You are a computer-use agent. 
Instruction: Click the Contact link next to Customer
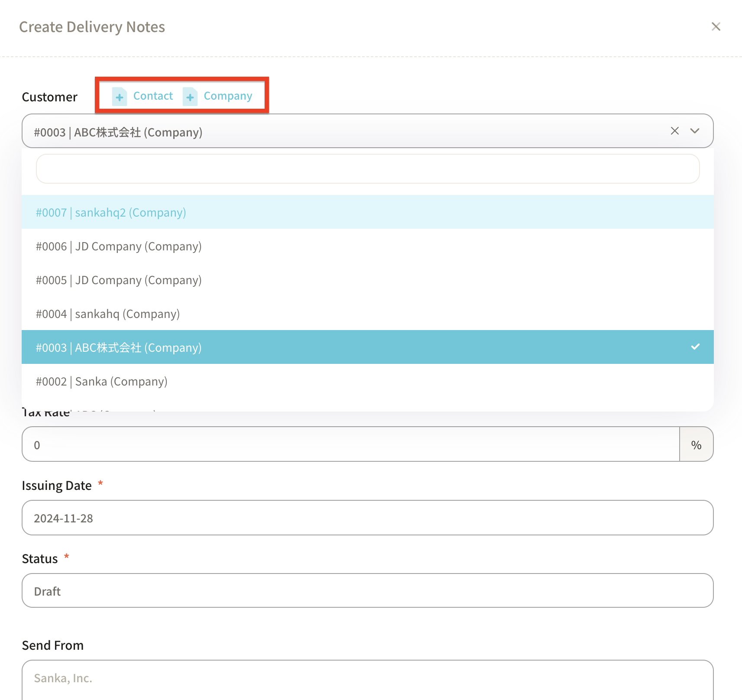153,96
